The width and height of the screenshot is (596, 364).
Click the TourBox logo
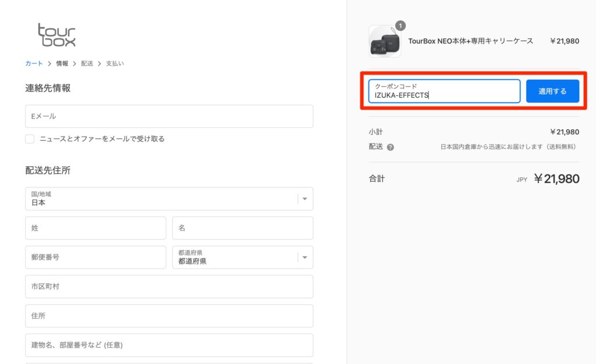pos(56,35)
